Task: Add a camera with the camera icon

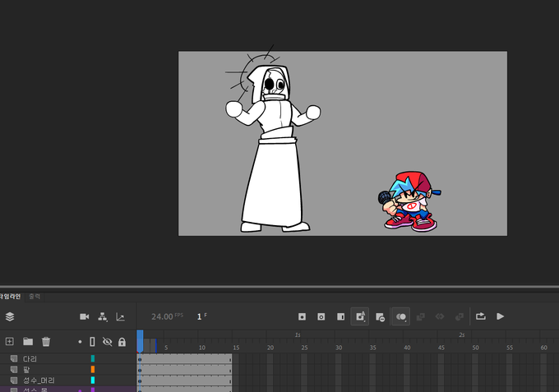Action: coord(85,316)
